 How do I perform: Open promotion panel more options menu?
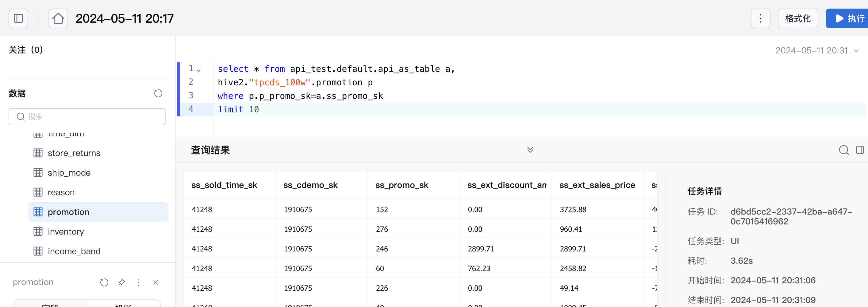(x=139, y=282)
